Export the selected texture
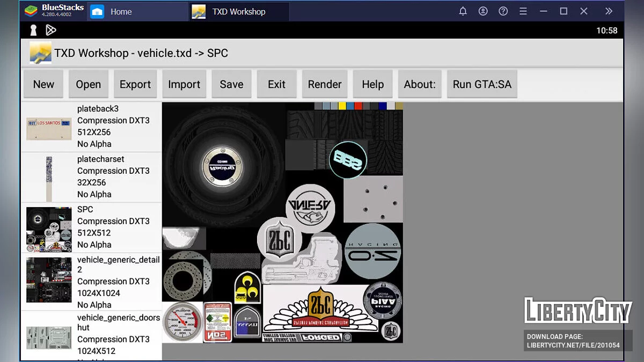This screenshot has height=362, width=644. [135, 84]
